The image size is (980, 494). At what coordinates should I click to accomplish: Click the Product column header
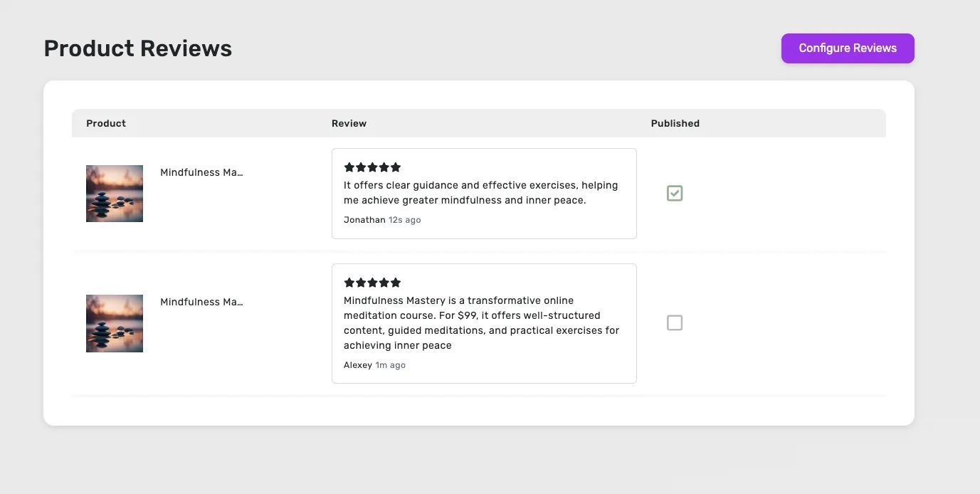pyautogui.click(x=106, y=123)
